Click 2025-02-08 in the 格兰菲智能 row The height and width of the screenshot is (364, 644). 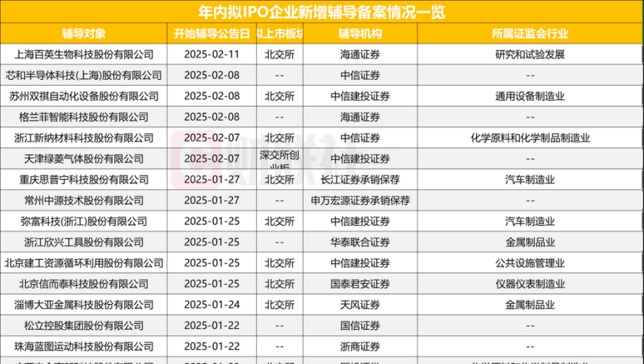(x=212, y=117)
